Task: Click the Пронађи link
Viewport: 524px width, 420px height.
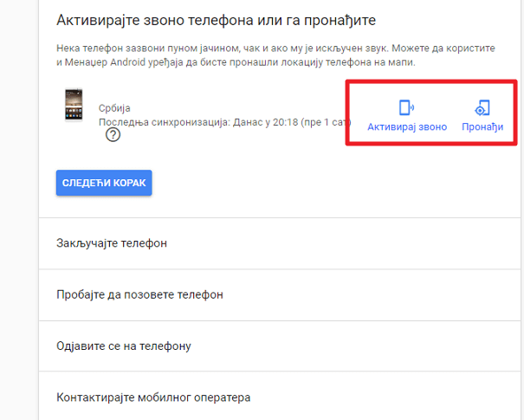Action: (482, 127)
